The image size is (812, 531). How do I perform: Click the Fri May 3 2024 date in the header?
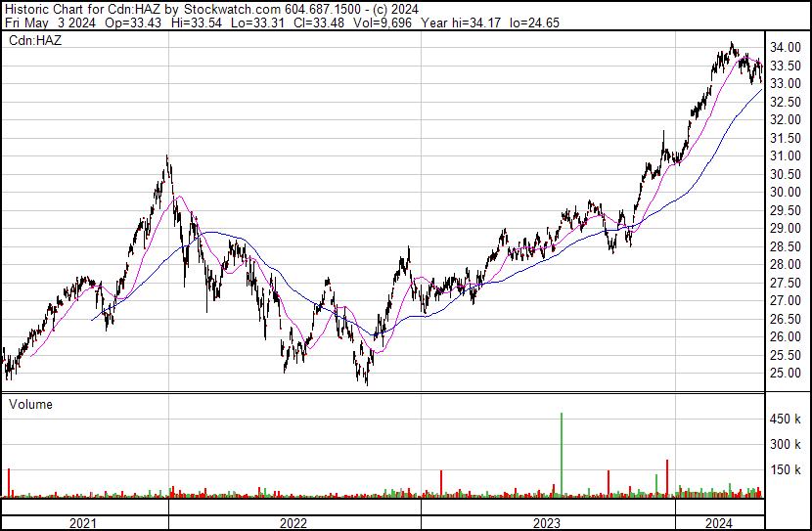(x=50, y=22)
